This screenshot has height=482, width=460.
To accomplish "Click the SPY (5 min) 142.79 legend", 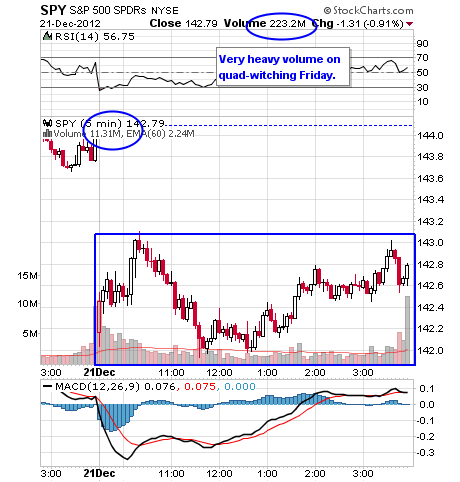I will 110,124.
